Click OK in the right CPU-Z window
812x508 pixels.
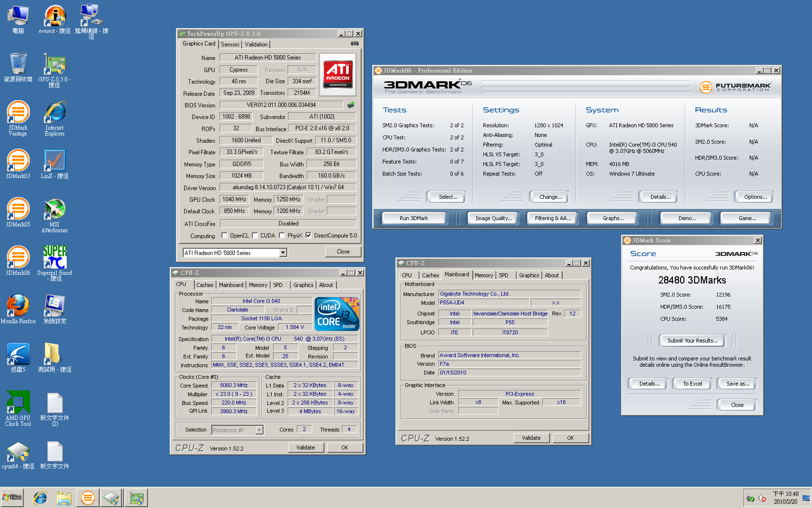(570, 438)
